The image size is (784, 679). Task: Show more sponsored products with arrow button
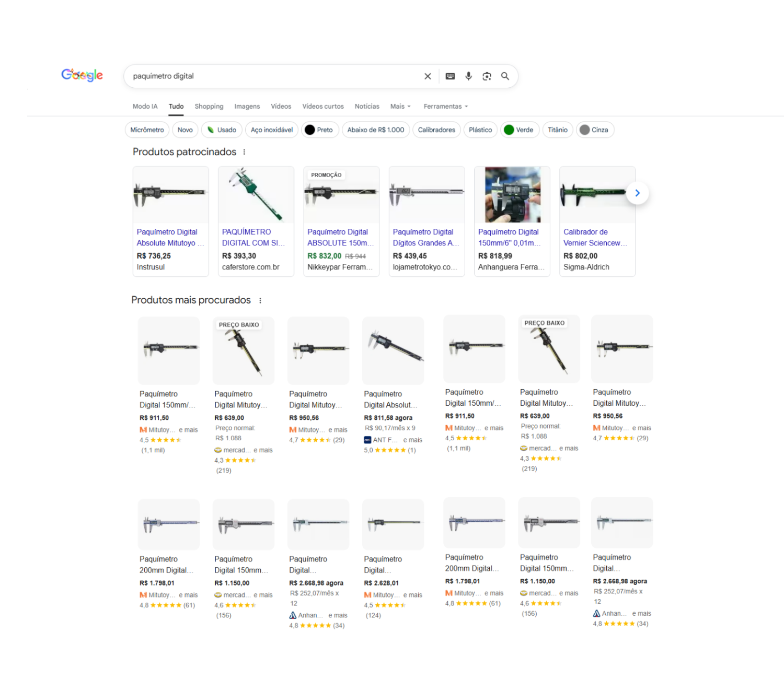click(638, 193)
